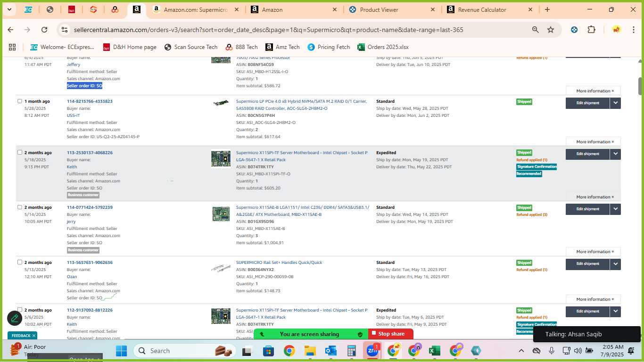This screenshot has width=644, height=362.
Task: Select checkbox for order 113-2530137-4068226
Action: [20, 152]
